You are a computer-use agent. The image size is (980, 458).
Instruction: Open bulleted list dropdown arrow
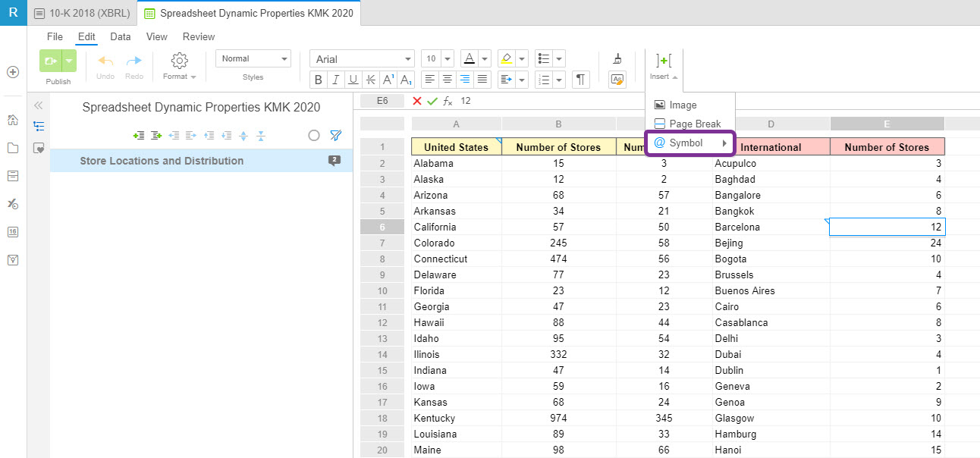(559, 58)
